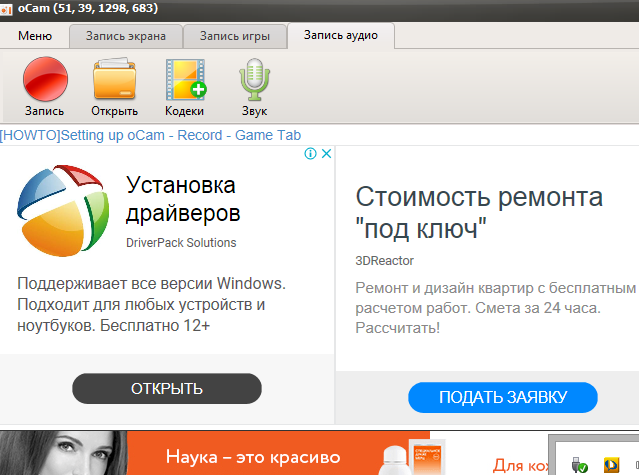
Task: Click the DriverPack Solutions advertiser text
Action: [x=181, y=243]
